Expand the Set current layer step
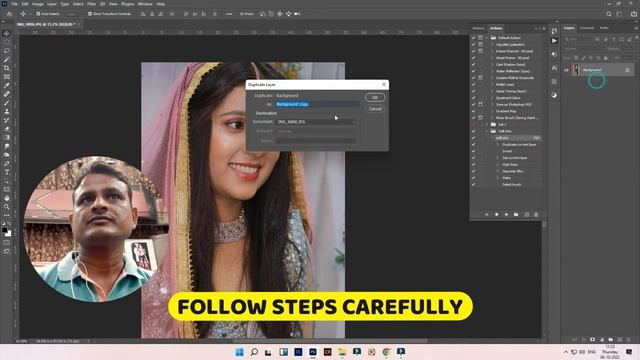This screenshot has height=360, width=640. (497, 158)
